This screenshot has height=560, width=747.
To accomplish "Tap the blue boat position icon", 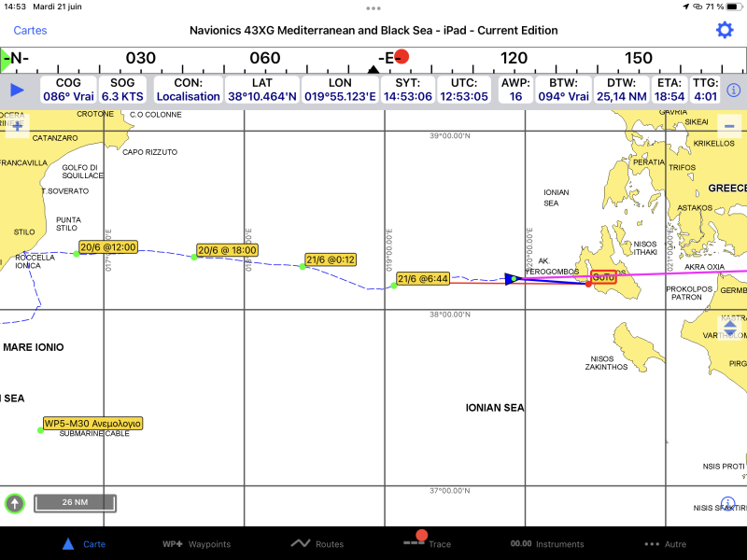I will pos(513,279).
